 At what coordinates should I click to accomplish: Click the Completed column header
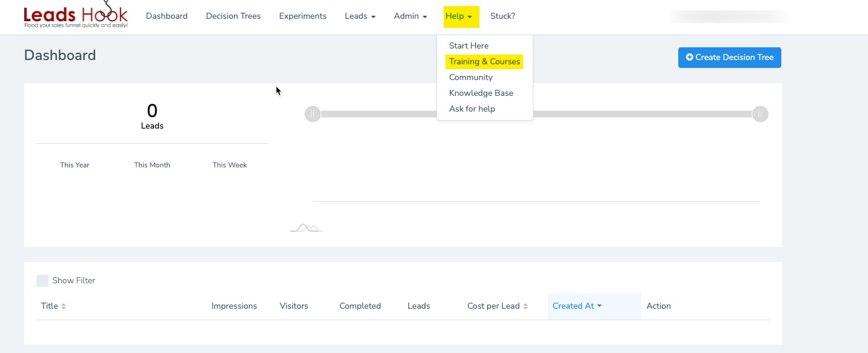coord(360,306)
